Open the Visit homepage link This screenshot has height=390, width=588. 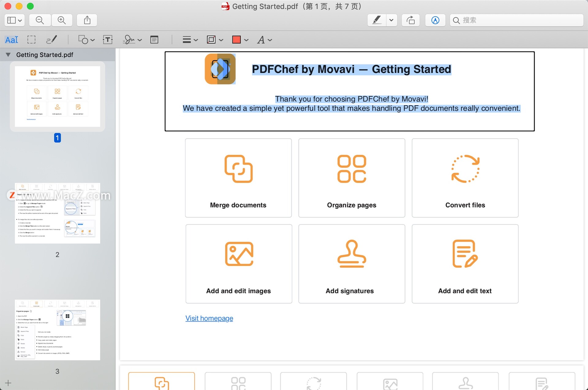209,318
